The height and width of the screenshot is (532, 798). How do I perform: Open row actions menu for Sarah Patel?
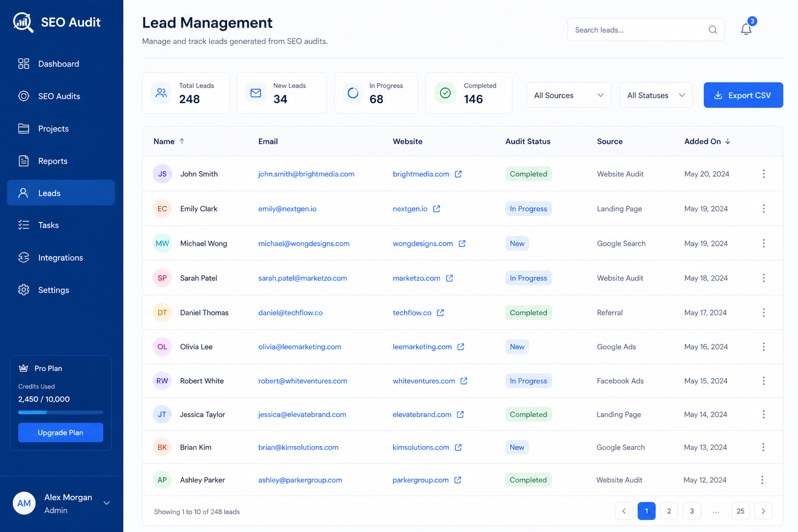coord(764,278)
